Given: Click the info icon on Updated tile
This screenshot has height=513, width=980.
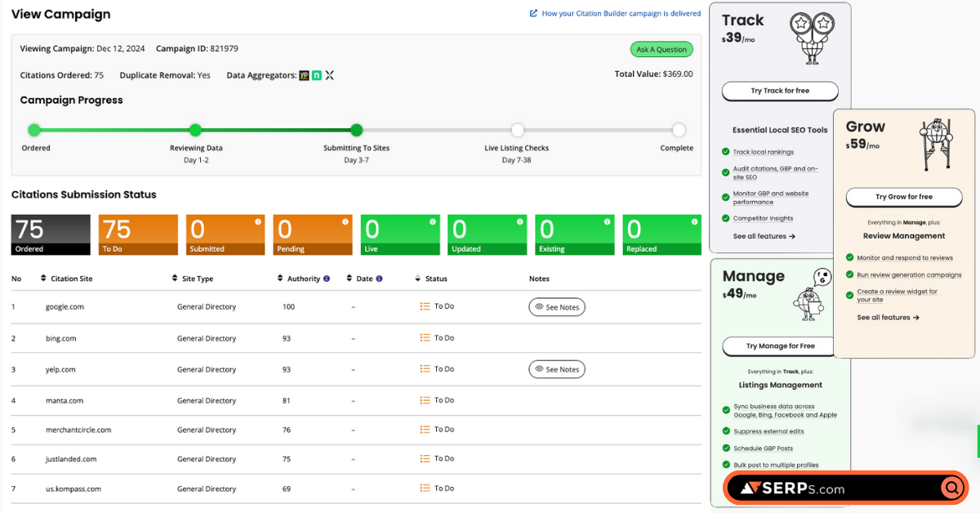Looking at the screenshot, I should tap(520, 221).
